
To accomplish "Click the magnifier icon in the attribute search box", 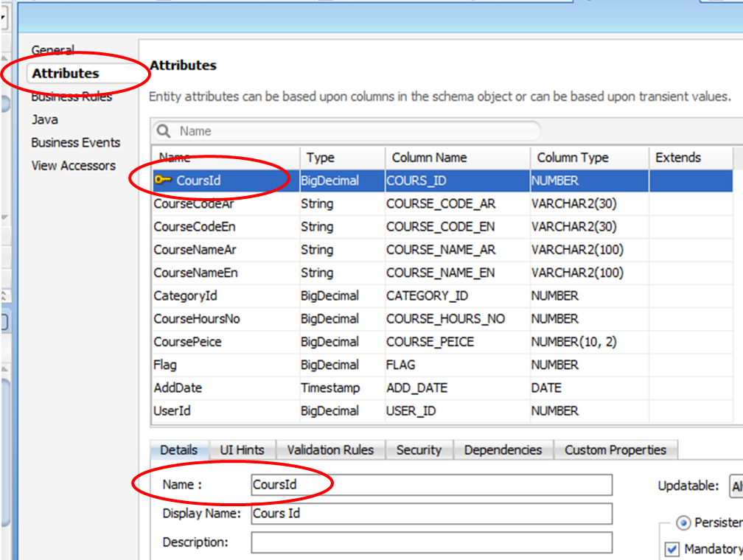I will click(x=164, y=131).
